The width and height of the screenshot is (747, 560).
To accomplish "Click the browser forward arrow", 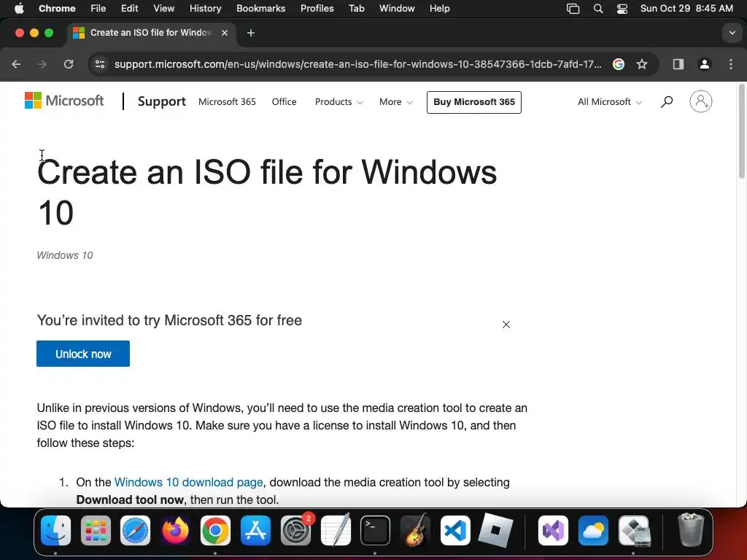I will [42, 64].
